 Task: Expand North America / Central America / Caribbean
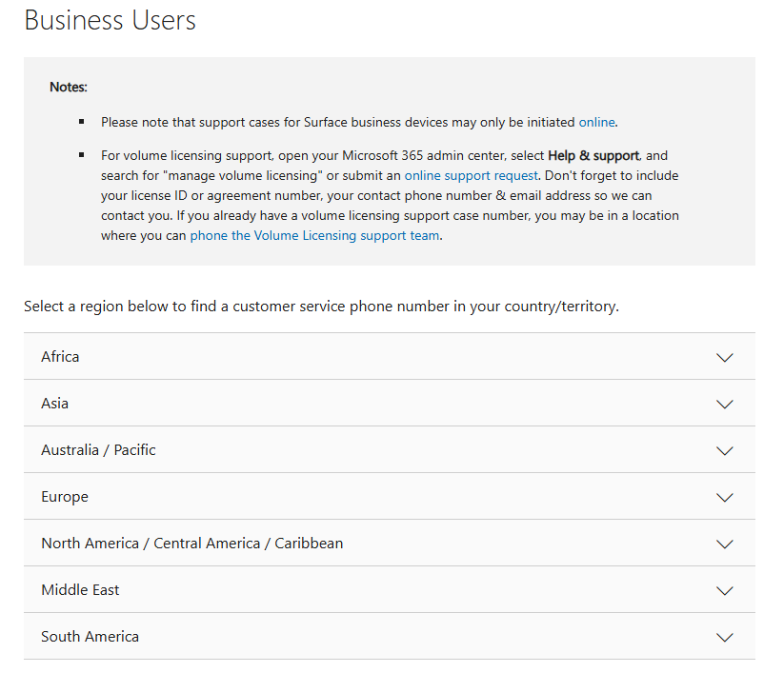[191, 544]
